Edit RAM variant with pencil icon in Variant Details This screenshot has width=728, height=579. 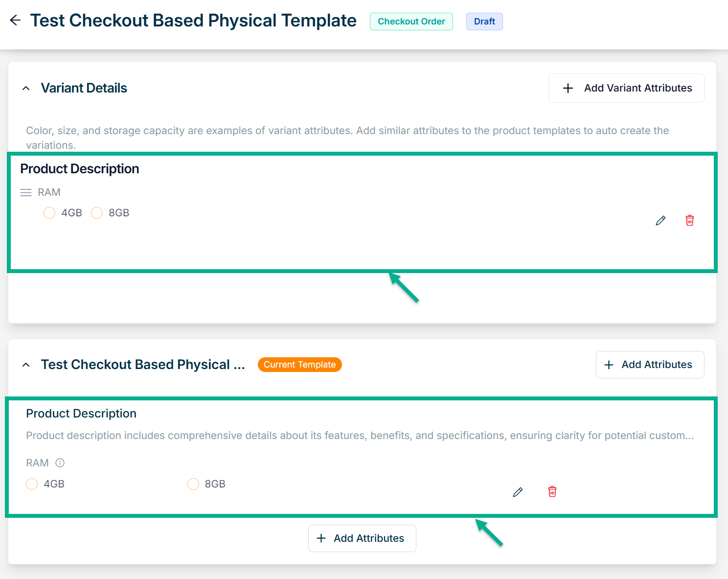(x=660, y=221)
